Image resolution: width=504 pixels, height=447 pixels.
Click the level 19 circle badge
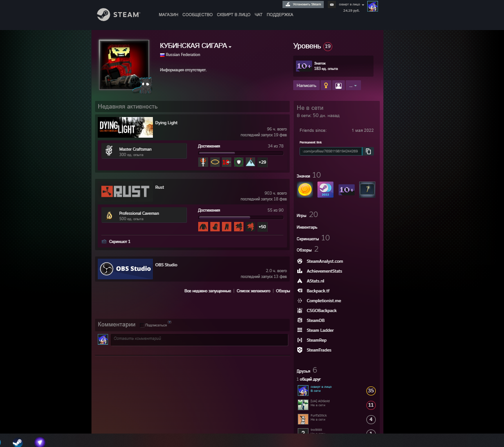point(327,46)
